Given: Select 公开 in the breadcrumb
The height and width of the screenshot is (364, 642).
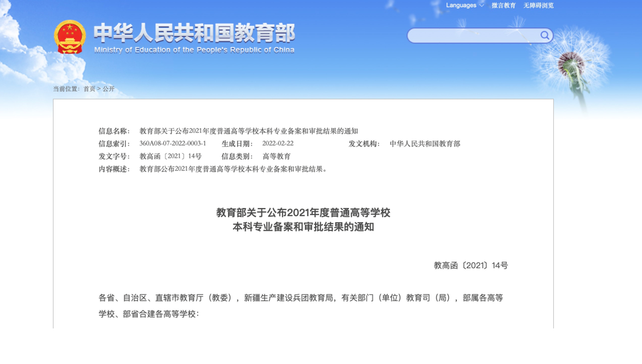Looking at the screenshot, I should 108,89.
